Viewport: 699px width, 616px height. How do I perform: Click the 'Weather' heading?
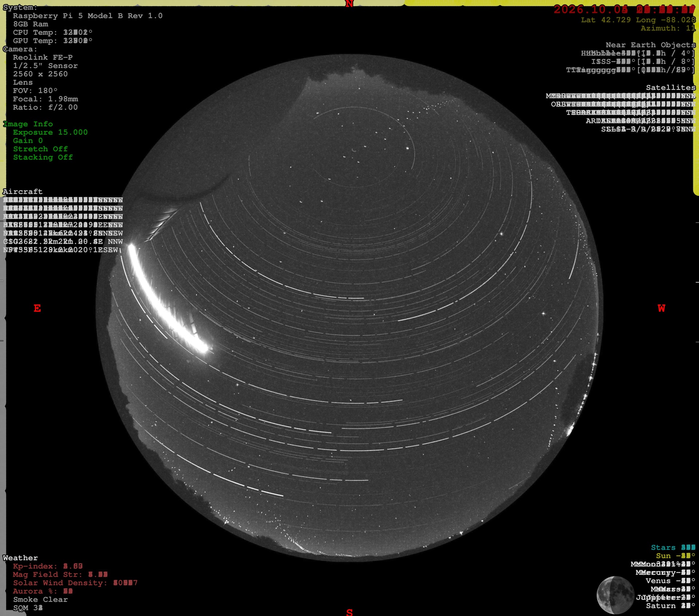(20, 558)
